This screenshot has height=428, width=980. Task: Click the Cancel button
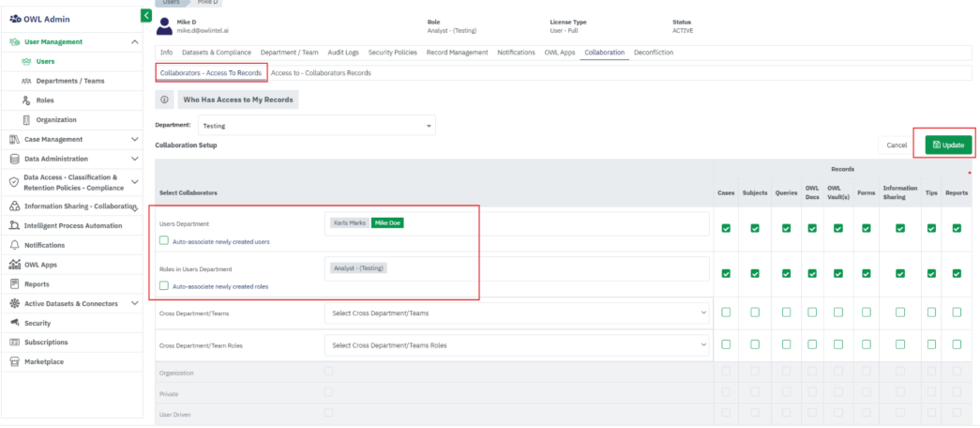point(897,145)
